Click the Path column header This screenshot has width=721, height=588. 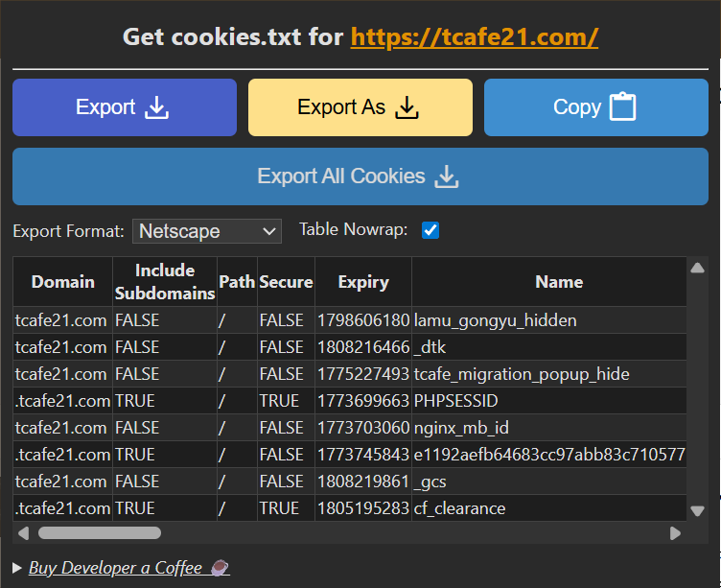point(237,282)
